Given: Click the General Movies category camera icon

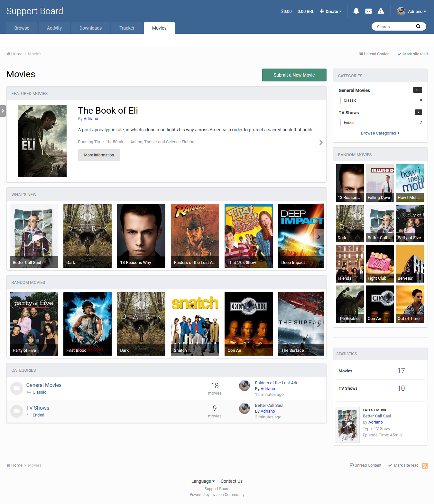Looking at the screenshot, I should click(x=17, y=388).
